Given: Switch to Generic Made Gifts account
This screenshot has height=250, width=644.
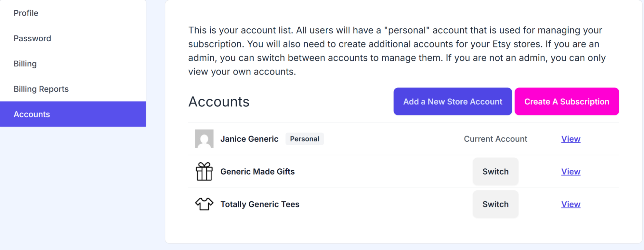Looking at the screenshot, I should pos(495,172).
